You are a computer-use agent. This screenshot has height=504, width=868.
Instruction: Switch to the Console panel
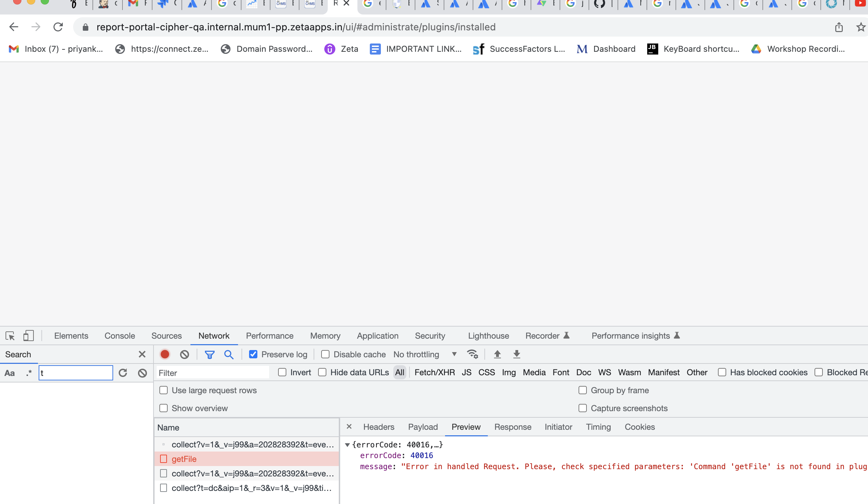119,336
